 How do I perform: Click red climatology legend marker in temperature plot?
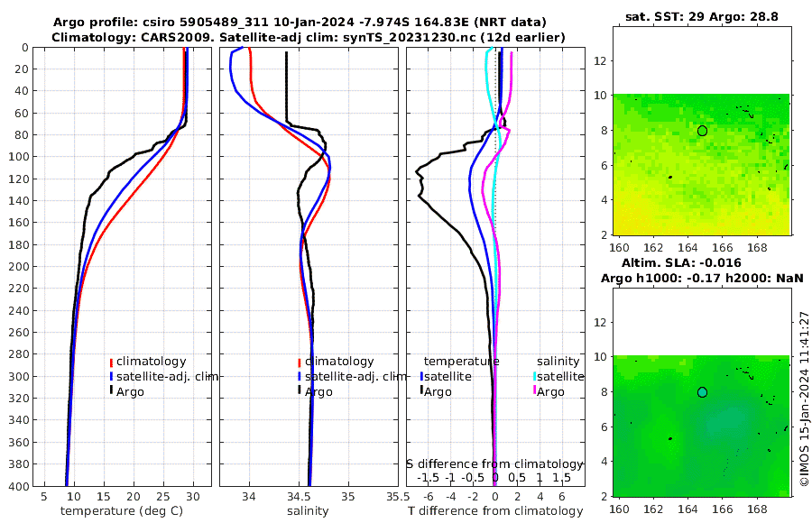click(x=111, y=362)
